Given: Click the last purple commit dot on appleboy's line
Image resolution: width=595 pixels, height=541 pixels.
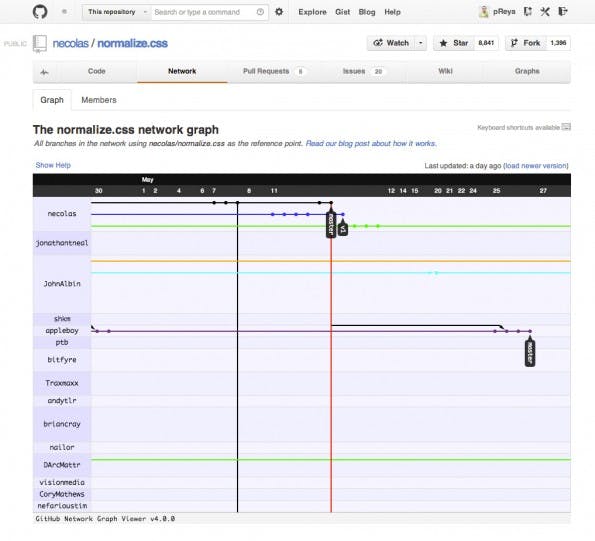Looking at the screenshot, I should tap(530, 331).
